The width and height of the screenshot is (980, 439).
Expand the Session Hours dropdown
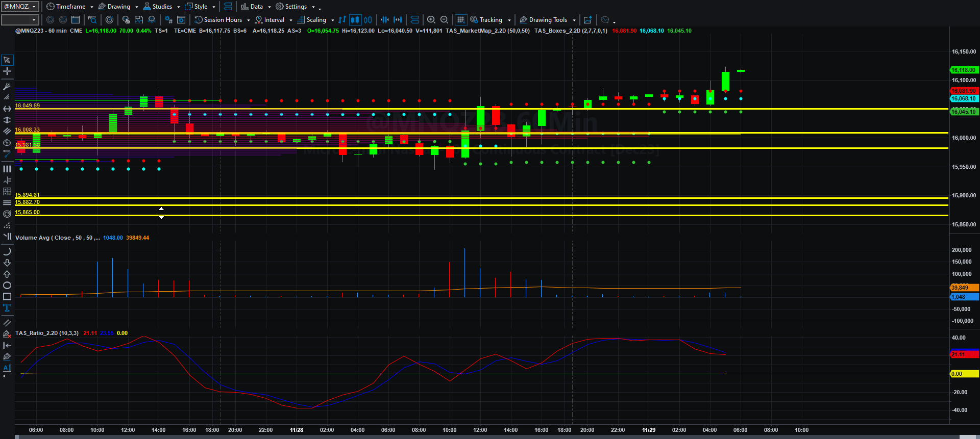(x=223, y=20)
